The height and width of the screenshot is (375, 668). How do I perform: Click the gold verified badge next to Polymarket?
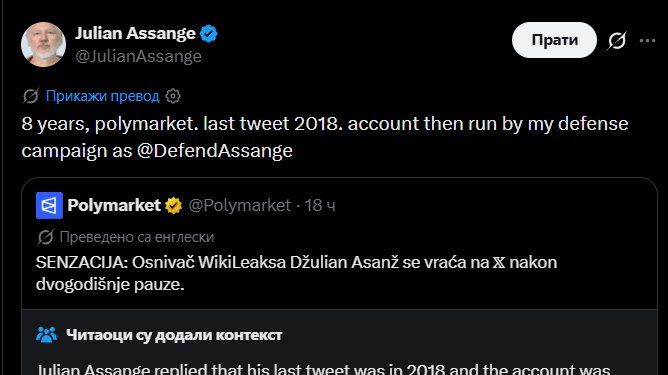[173, 205]
